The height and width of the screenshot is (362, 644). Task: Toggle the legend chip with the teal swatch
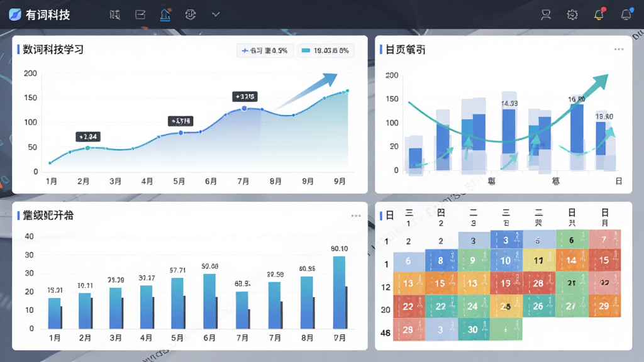click(325, 50)
